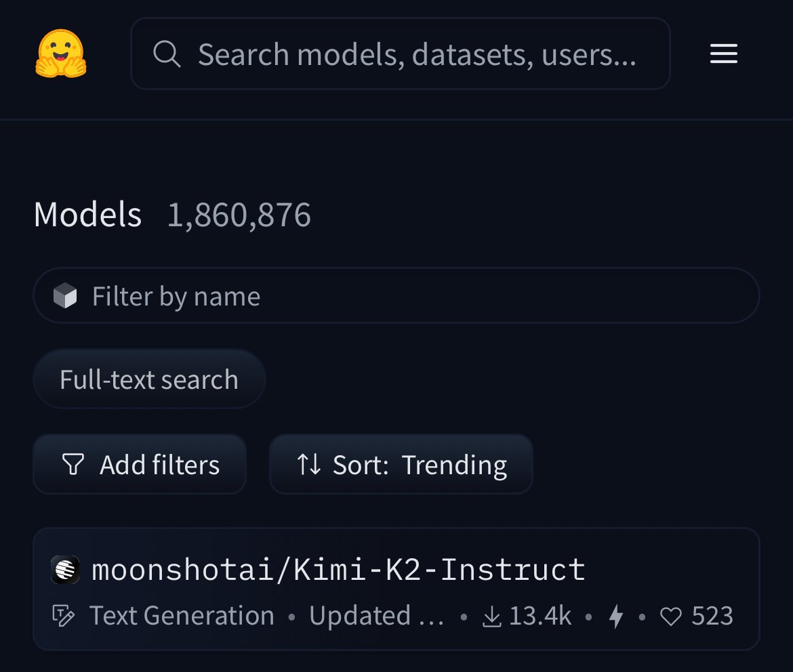This screenshot has width=793, height=672.
Task: Click the Text Generation task icon
Action: tap(64, 616)
